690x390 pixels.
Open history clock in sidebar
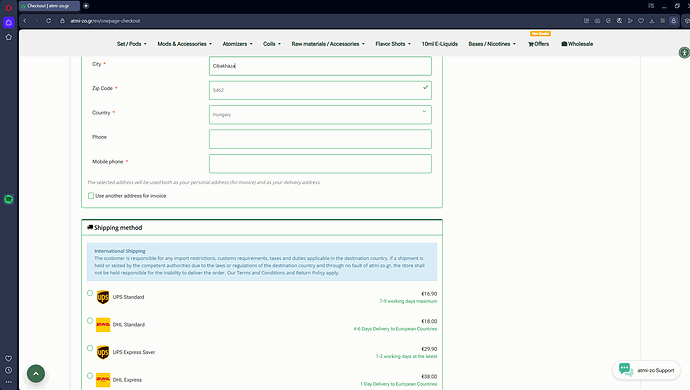coord(8,370)
